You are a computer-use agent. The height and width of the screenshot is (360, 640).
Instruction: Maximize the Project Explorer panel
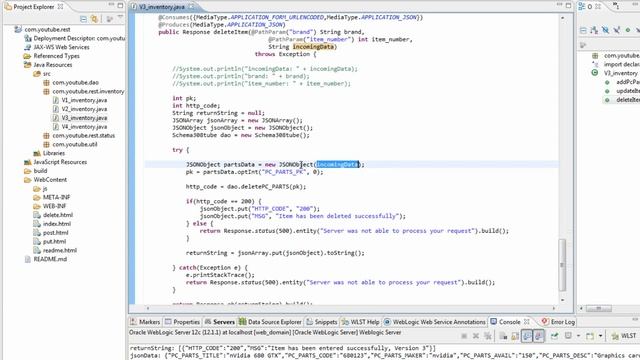click(x=120, y=5)
